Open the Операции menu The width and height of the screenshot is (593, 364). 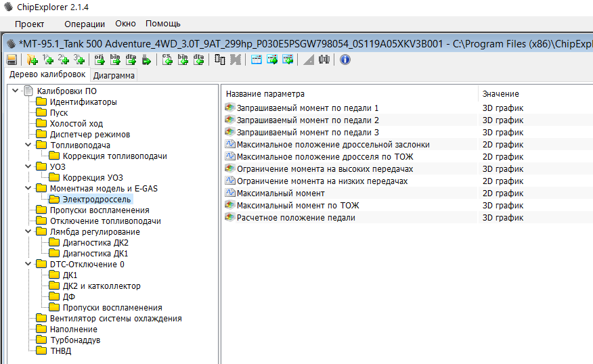point(85,24)
